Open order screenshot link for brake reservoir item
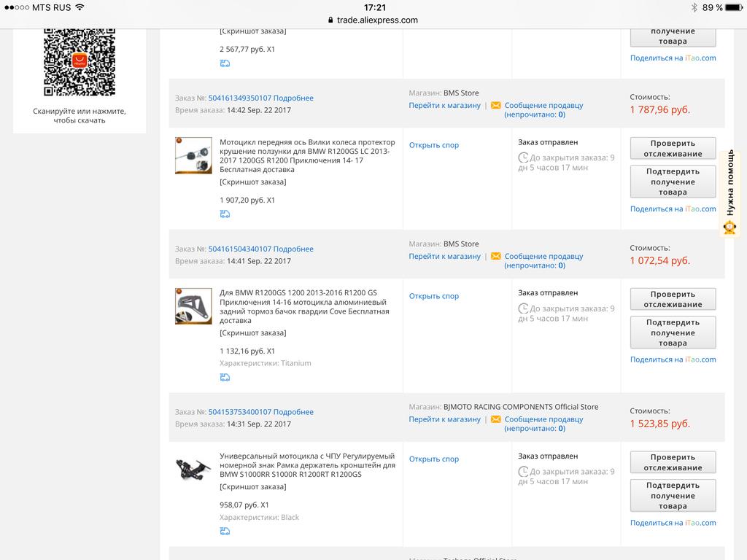 (x=253, y=332)
